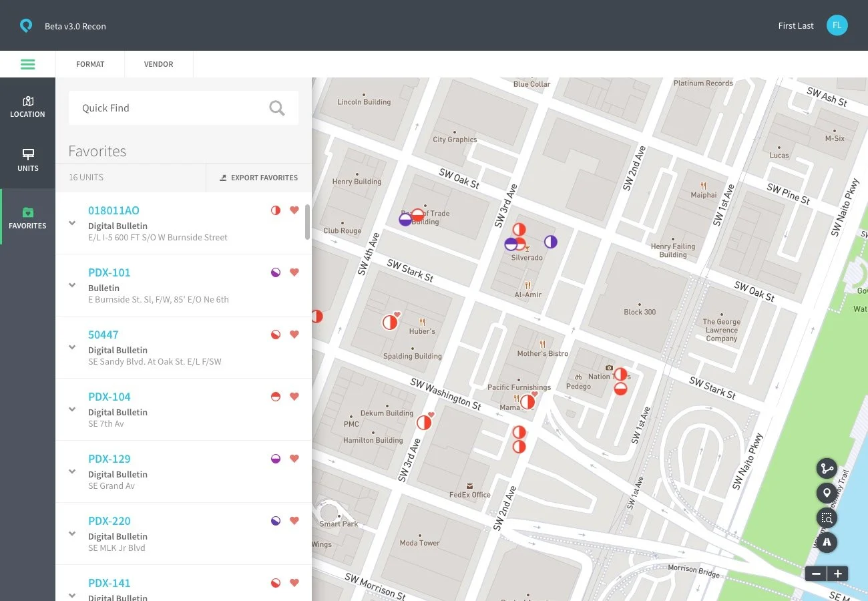Select the favorited map marker beside Huber's

point(391,322)
